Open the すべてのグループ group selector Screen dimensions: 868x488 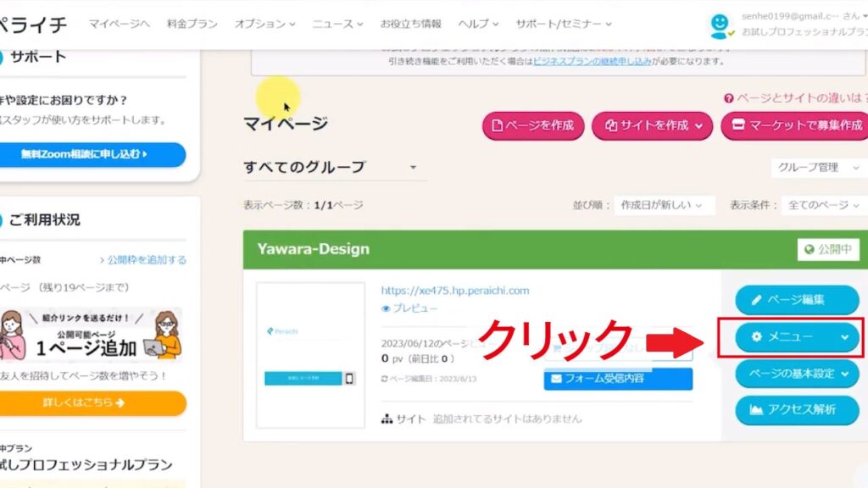pos(334,167)
